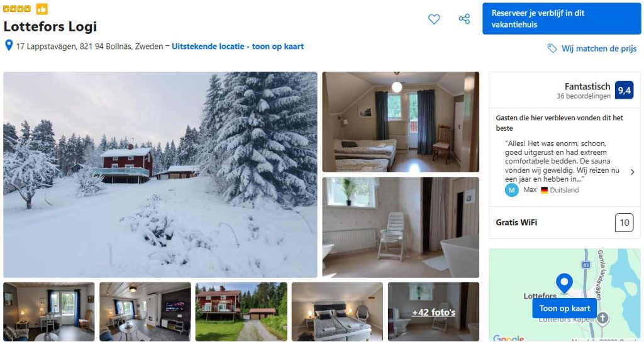The image size is (644, 344).
Task: Click the Toon op kaart button
Action: pyautogui.click(x=564, y=308)
